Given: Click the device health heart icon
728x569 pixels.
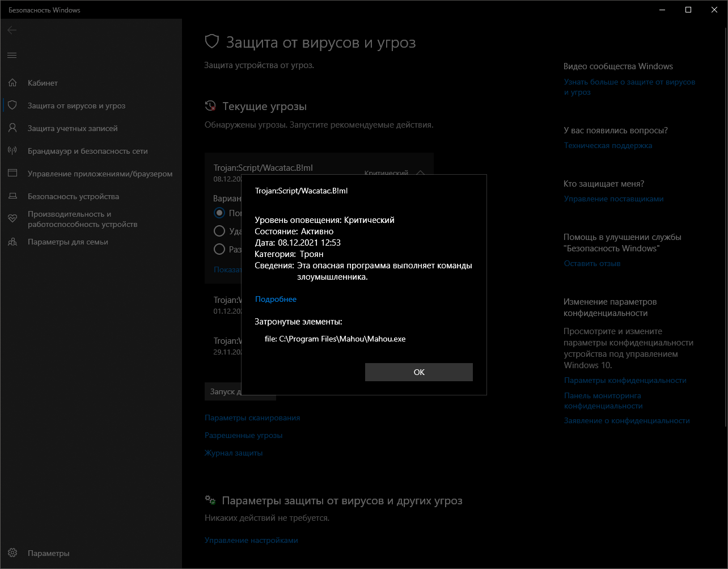Looking at the screenshot, I should pyautogui.click(x=12, y=219).
